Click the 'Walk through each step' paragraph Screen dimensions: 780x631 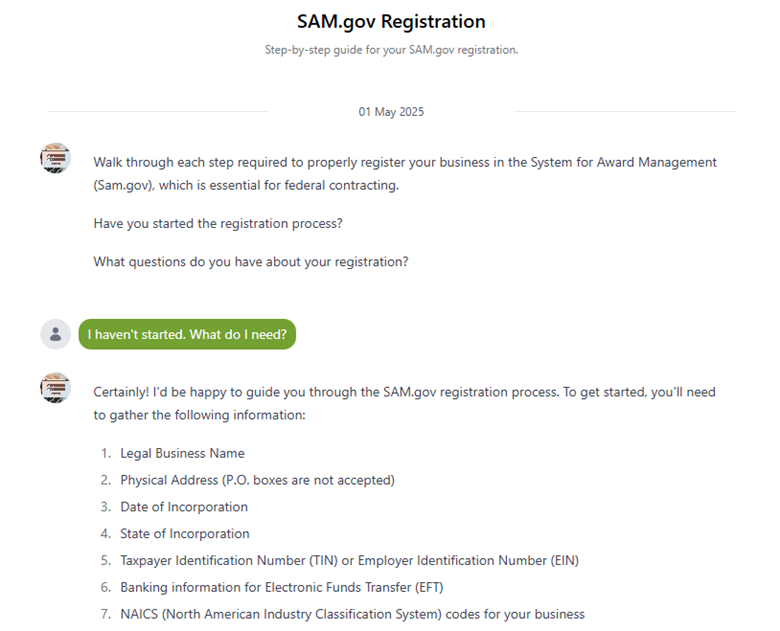(405, 162)
